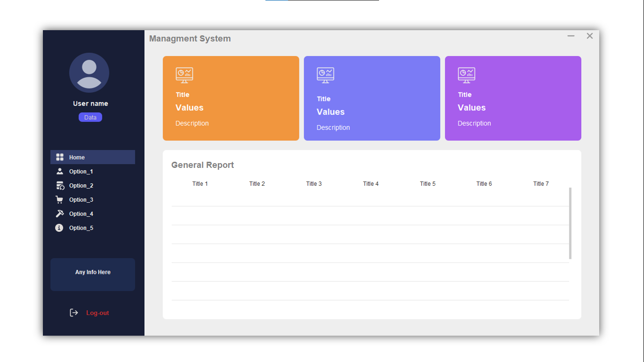Image resolution: width=644 pixels, height=362 pixels.
Task: Click the dashboard monitor icon on blue card
Action: [x=325, y=75]
